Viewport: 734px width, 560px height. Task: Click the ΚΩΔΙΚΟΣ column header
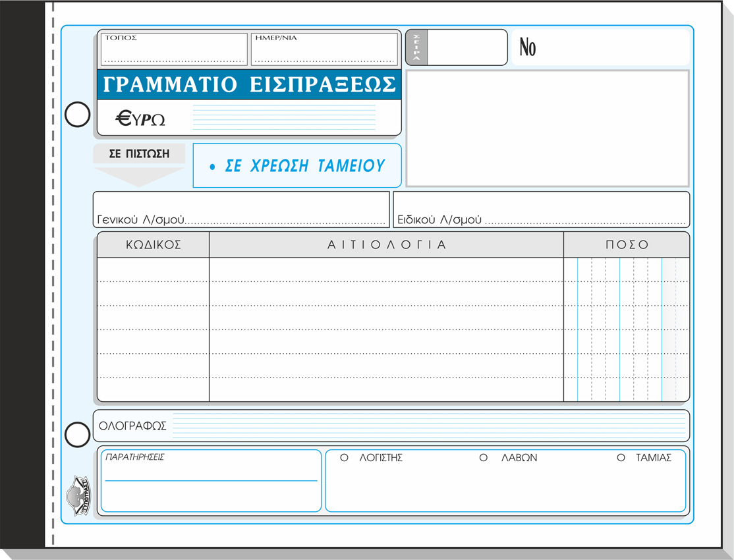point(154,244)
